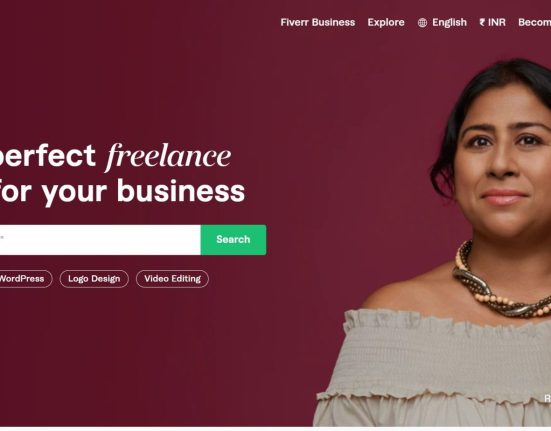Viewport: 551px width, 431px height.
Task: Click the green Search button
Action: [233, 240]
